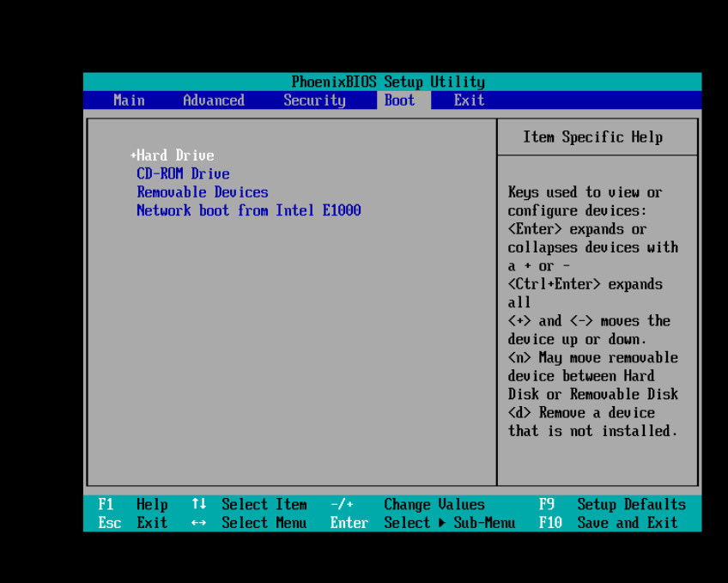Viewport: 728px width, 583px height.
Task: Click help line '<Ctrl+Enter> expands'
Action: [585, 284]
